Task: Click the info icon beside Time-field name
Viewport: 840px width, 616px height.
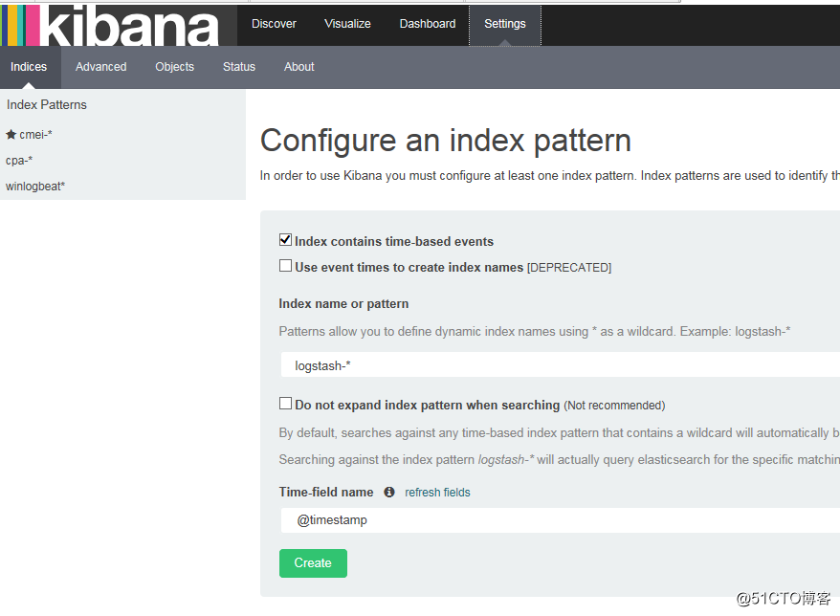Action: (389, 493)
